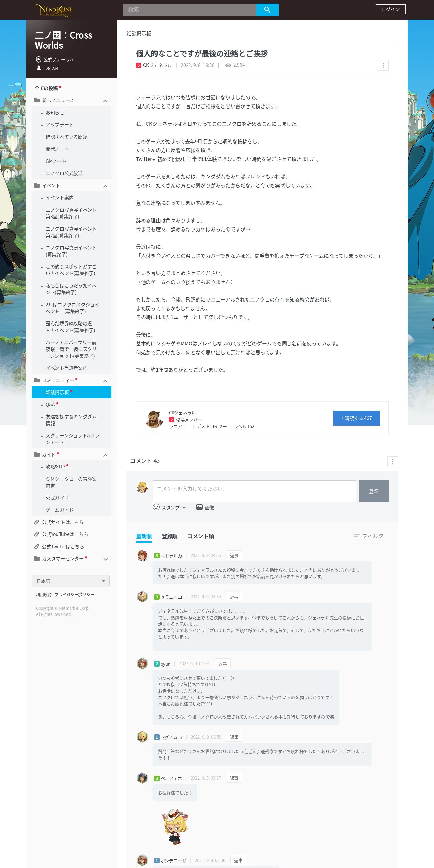Click the 新しいニュース folder icon
This screenshot has width=434, height=868.
click(37, 100)
